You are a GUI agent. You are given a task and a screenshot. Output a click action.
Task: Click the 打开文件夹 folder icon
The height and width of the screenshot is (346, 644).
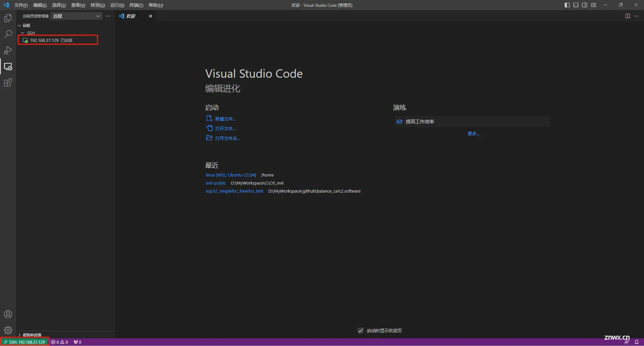tap(209, 138)
